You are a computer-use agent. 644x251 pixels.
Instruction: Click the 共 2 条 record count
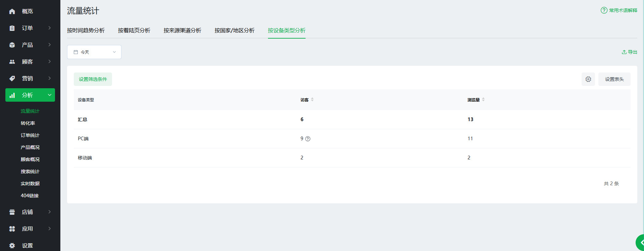click(x=611, y=184)
